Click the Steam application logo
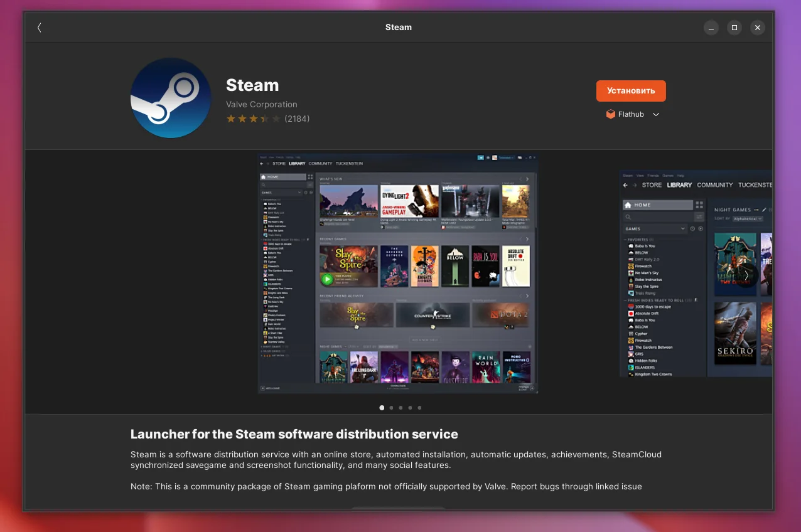The image size is (801, 532). pyautogui.click(x=170, y=97)
